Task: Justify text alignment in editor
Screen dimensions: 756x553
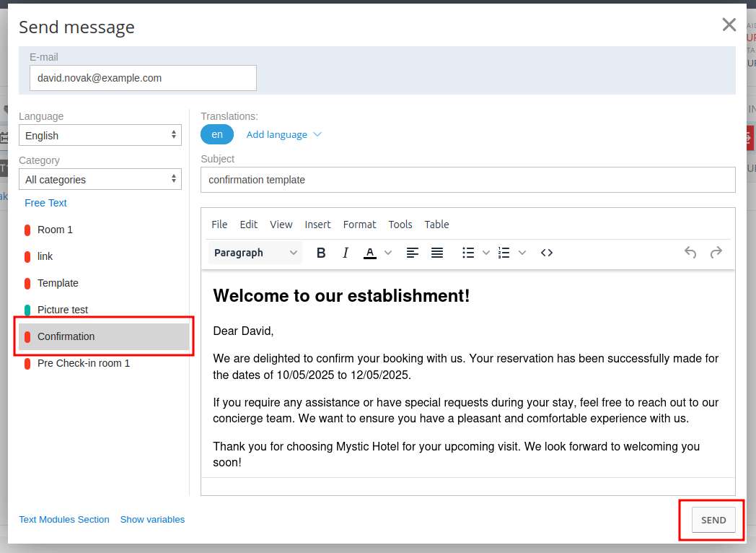Action: tap(437, 253)
